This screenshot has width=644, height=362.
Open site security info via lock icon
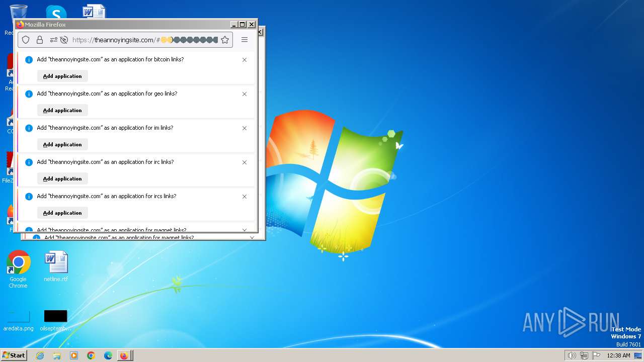[40, 40]
